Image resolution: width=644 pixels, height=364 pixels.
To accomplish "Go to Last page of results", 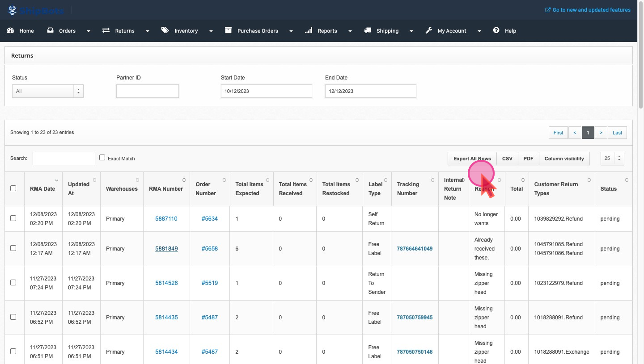I will [617, 133].
